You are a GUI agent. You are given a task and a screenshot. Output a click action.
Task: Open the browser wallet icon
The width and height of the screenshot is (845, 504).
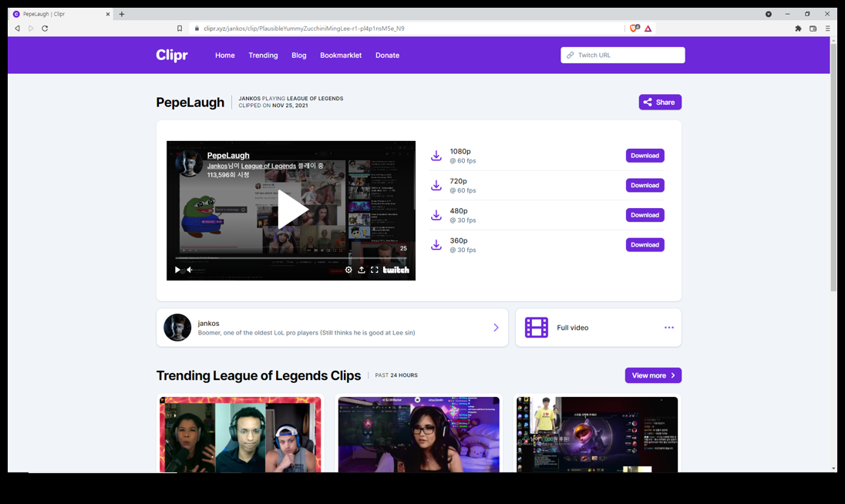click(813, 29)
